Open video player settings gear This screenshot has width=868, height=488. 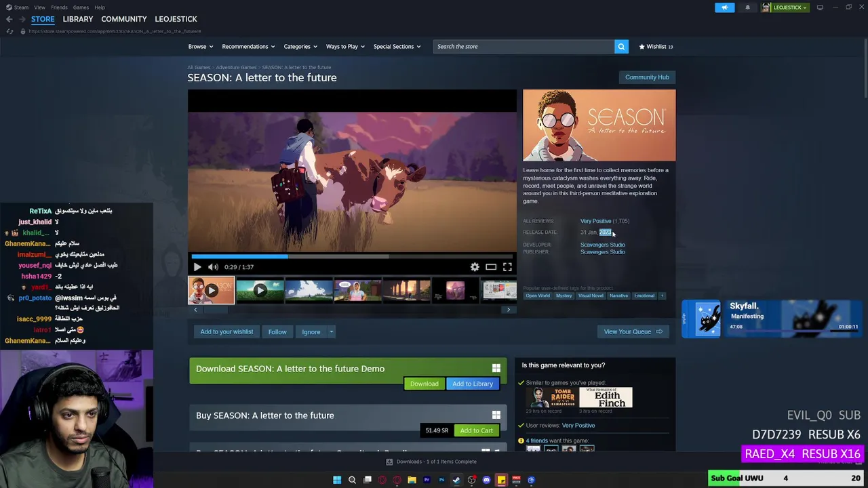(x=475, y=267)
